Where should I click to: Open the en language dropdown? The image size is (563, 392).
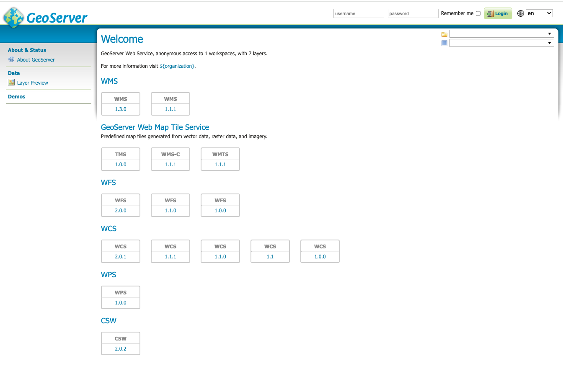(x=539, y=13)
